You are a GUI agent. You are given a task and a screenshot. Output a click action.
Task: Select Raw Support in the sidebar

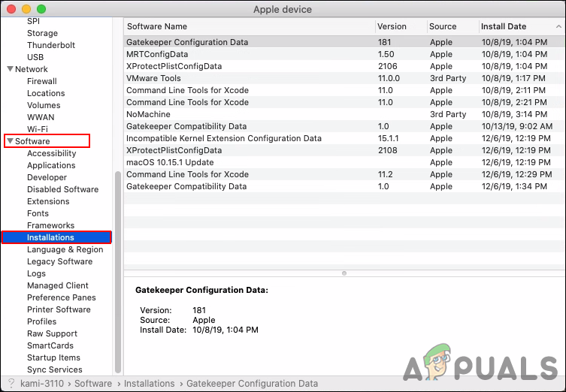pos(52,333)
